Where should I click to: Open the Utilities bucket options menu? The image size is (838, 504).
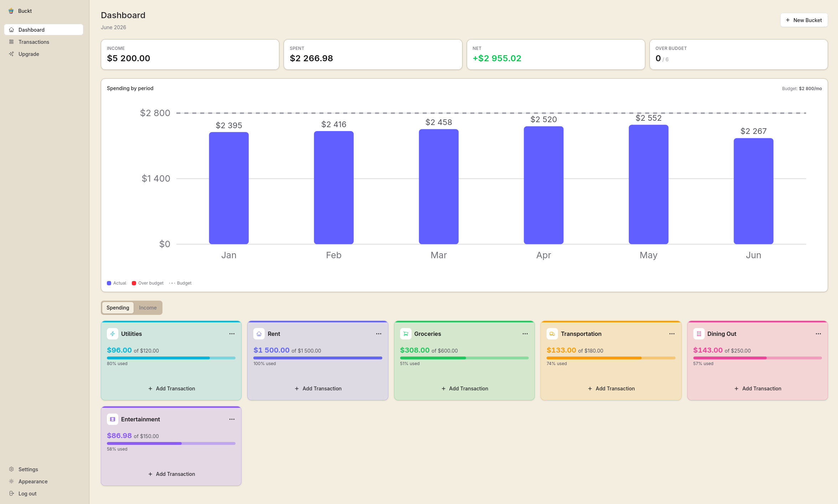[232, 334]
